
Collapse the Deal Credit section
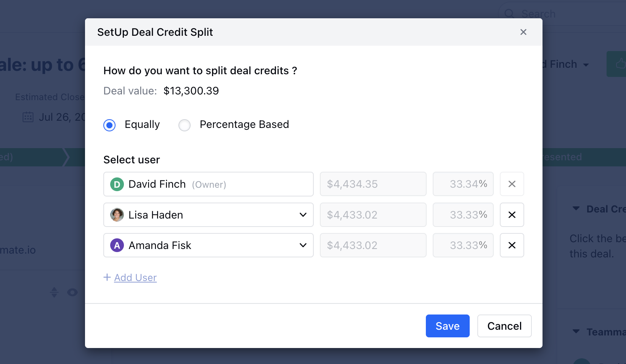pyautogui.click(x=576, y=209)
